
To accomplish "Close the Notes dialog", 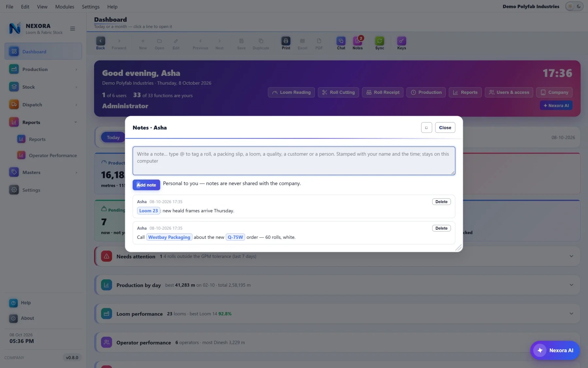I will pos(445,128).
